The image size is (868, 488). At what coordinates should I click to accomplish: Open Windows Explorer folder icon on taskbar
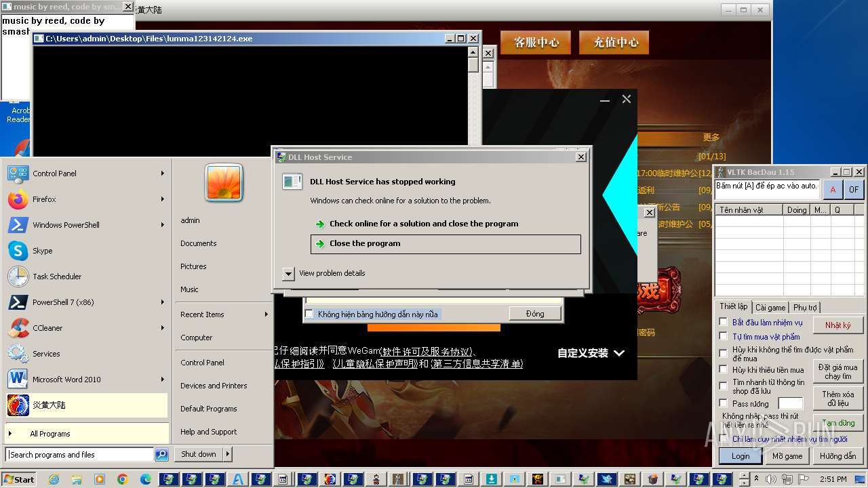coord(77,479)
